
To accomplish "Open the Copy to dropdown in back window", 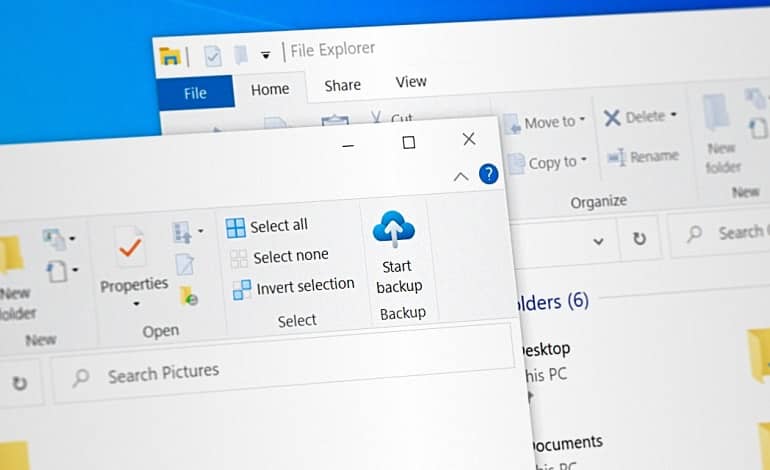I will [549, 163].
